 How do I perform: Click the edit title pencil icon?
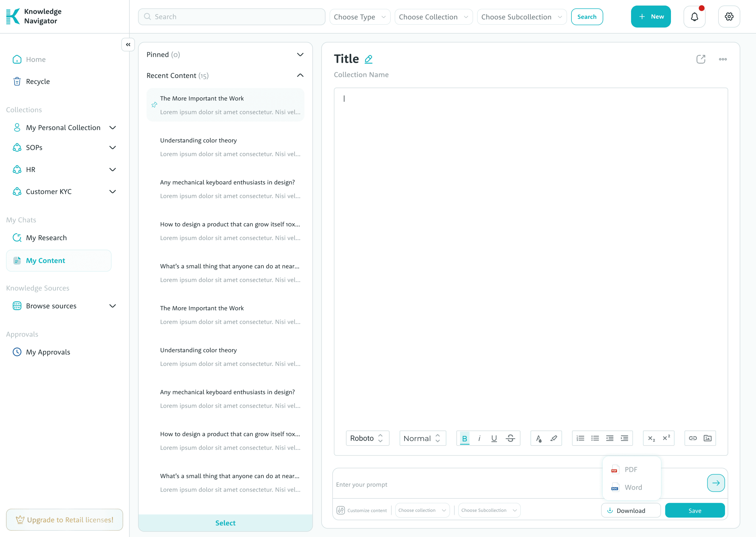click(x=368, y=59)
